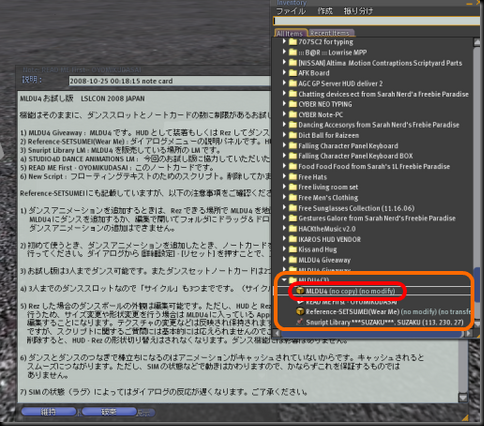Expand the AFK Board folder arrow

point(284,72)
